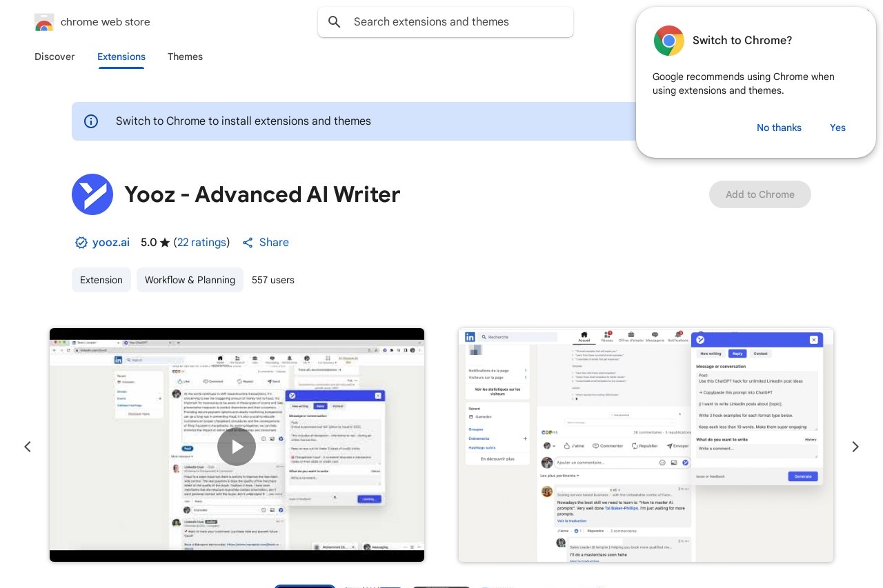Open the 22 ratings link

pyautogui.click(x=202, y=242)
